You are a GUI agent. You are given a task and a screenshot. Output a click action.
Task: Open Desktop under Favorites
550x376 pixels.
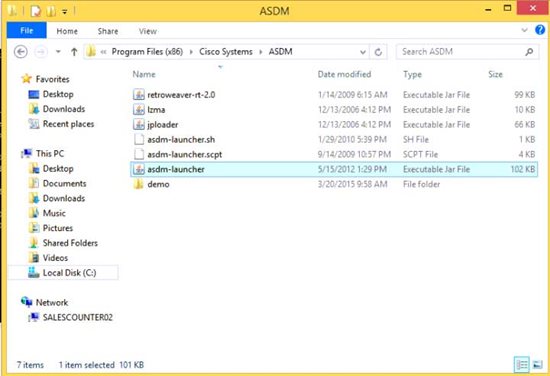tap(58, 94)
